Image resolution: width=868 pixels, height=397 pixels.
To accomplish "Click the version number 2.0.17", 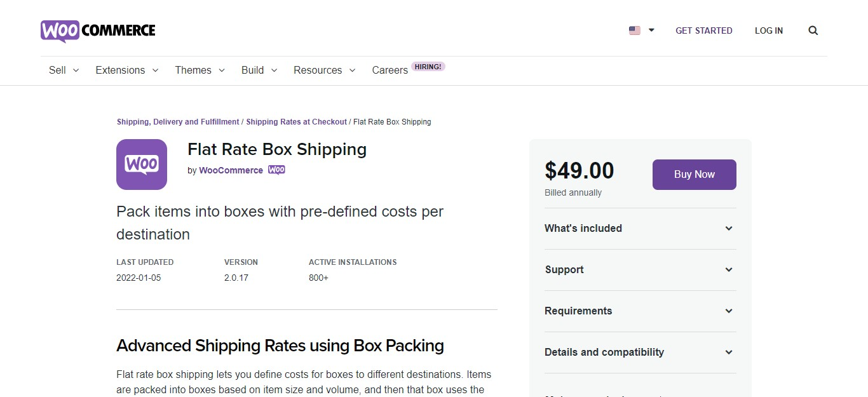I will [236, 278].
